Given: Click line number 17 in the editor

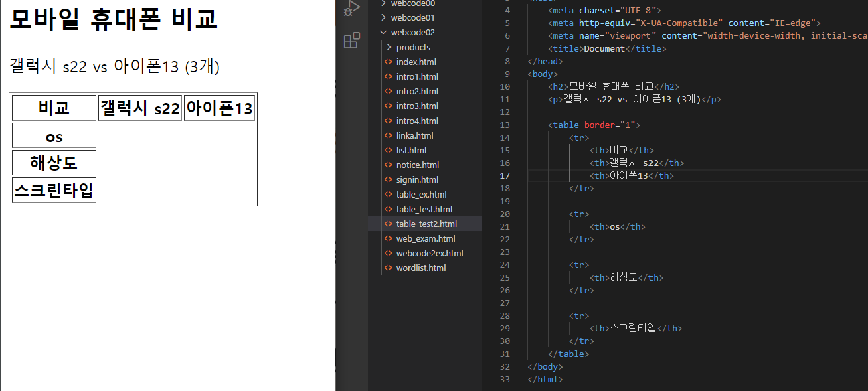Looking at the screenshot, I should [504, 175].
